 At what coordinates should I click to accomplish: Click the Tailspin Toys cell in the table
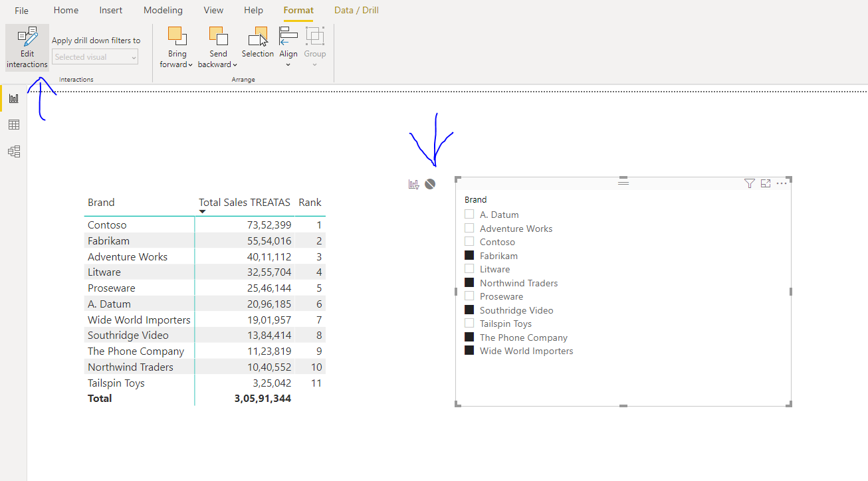tap(116, 383)
